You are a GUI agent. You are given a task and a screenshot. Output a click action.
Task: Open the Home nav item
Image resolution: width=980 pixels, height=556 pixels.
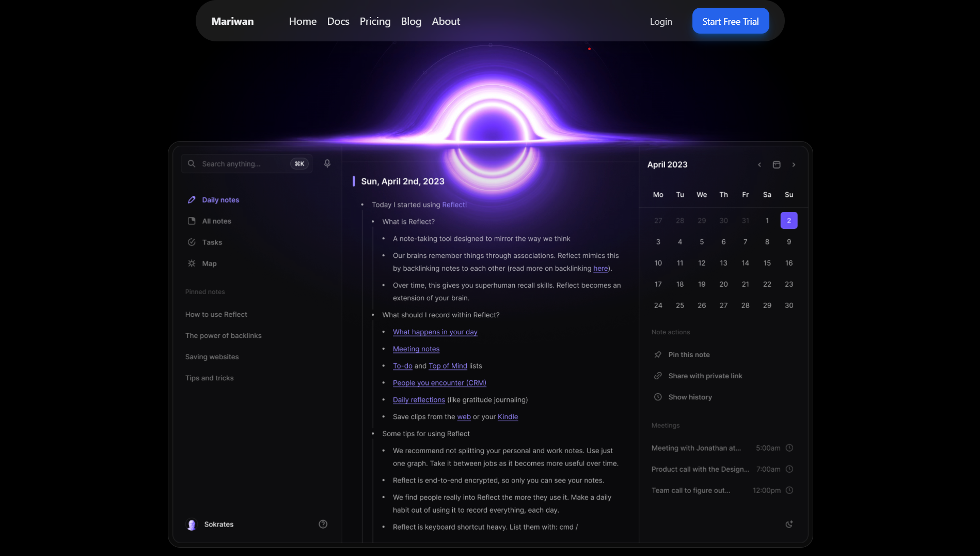303,21
